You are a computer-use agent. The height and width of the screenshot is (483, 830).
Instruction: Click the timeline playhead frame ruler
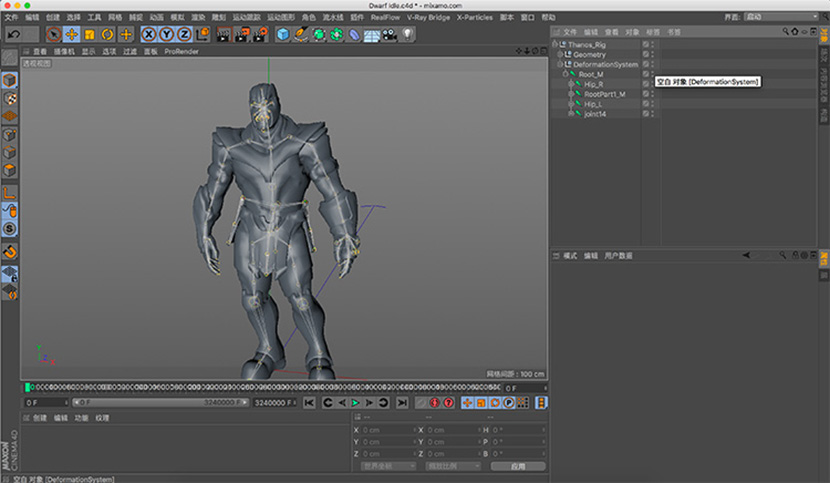click(263, 388)
